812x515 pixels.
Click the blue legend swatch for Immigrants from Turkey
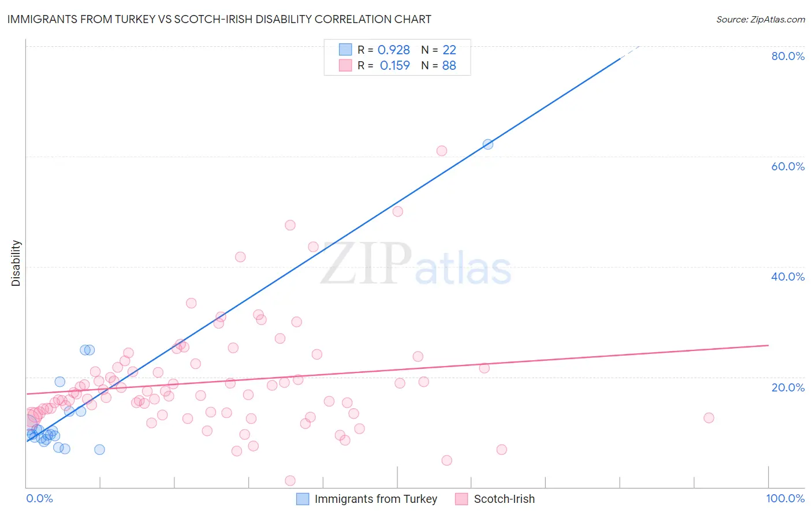(x=303, y=499)
